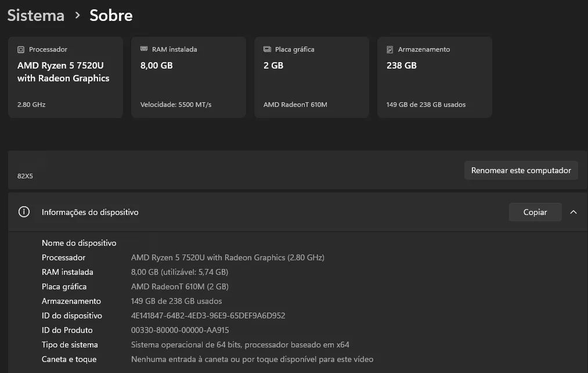Click Renomear este computador button

[x=521, y=170]
